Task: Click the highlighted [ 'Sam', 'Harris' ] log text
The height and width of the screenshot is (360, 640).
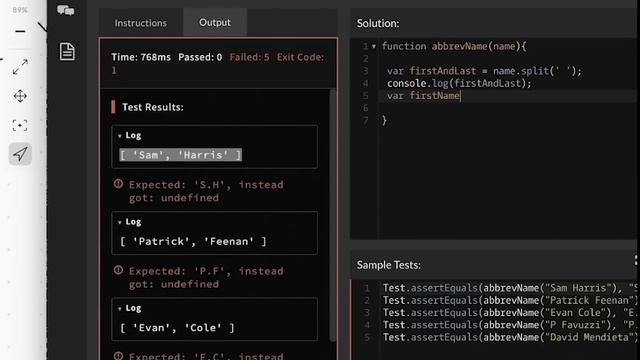Action: [180, 155]
